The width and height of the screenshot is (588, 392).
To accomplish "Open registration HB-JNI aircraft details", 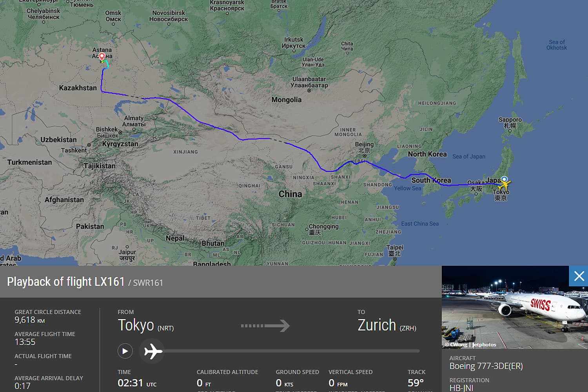I will coord(461,388).
